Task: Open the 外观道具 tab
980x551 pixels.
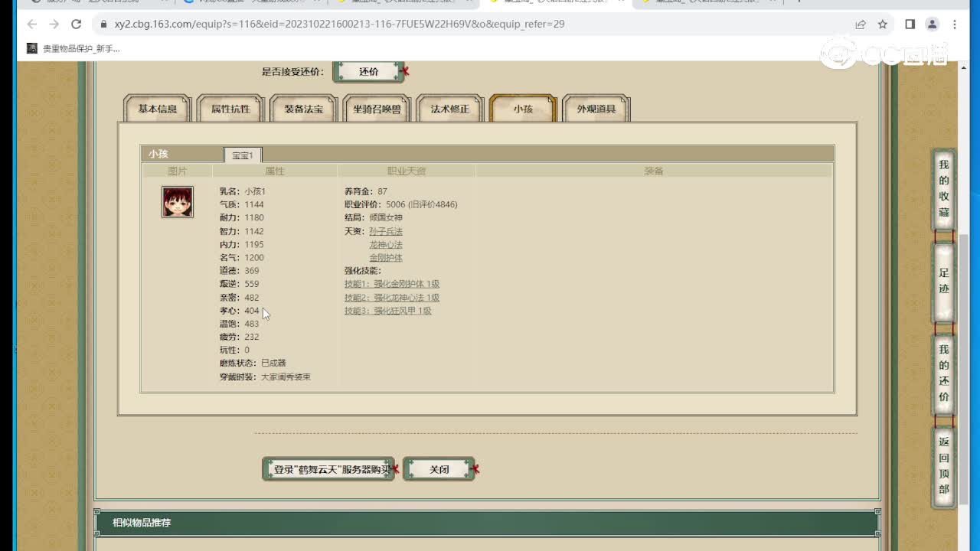Action: (596, 109)
